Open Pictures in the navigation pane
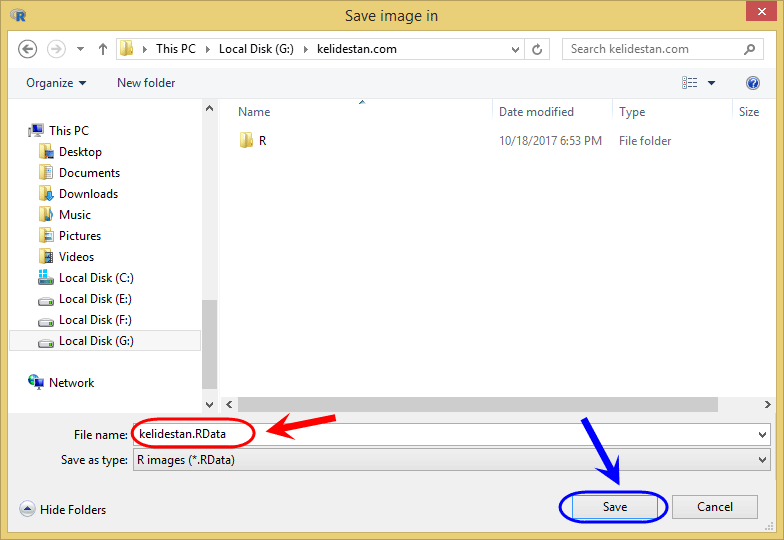Screen dimensions: 784x540 [70, 236]
